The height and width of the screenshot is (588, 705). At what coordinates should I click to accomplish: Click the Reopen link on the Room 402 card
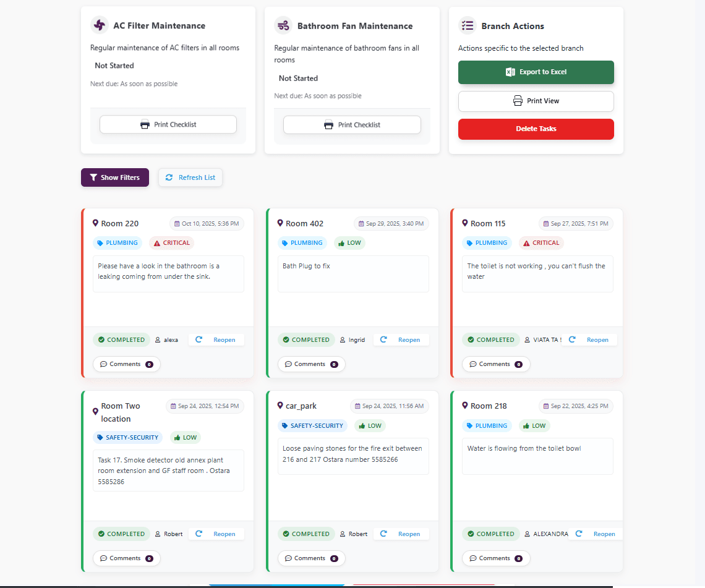409,339
